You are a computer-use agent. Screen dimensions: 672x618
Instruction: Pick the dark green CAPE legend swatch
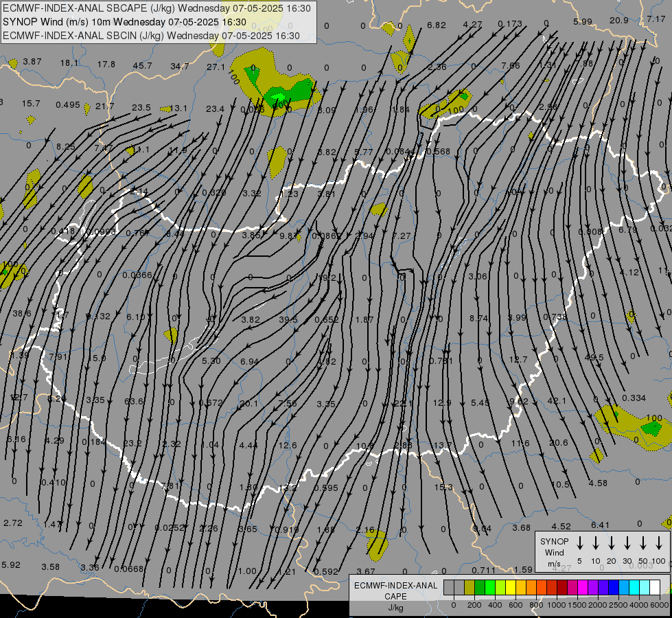pos(480,588)
